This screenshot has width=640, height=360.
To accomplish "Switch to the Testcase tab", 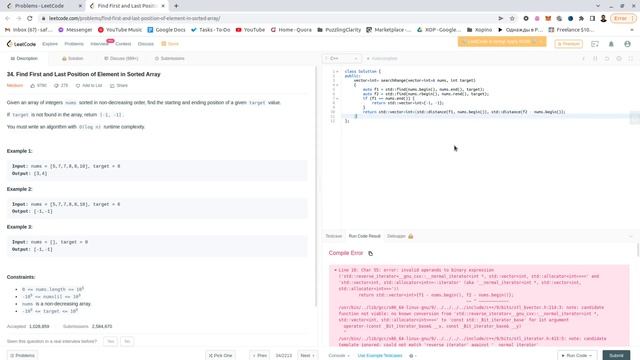I will coord(333,236).
